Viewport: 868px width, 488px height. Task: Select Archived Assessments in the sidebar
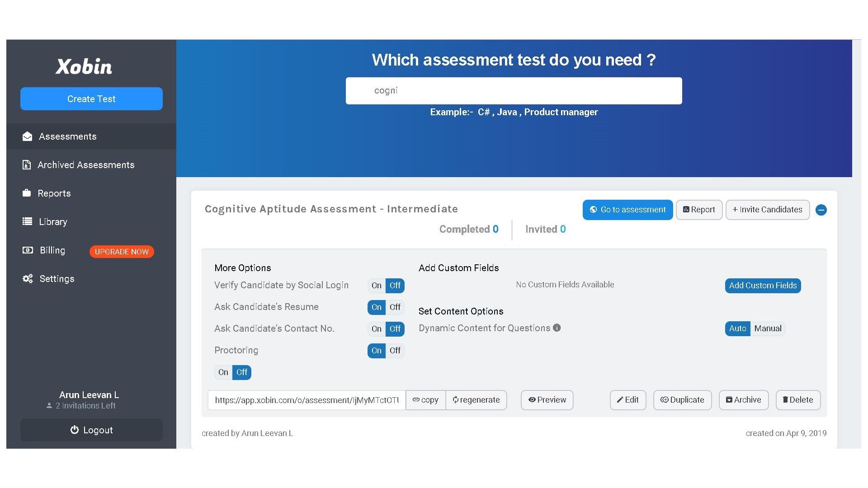click(x=86, y=164)
